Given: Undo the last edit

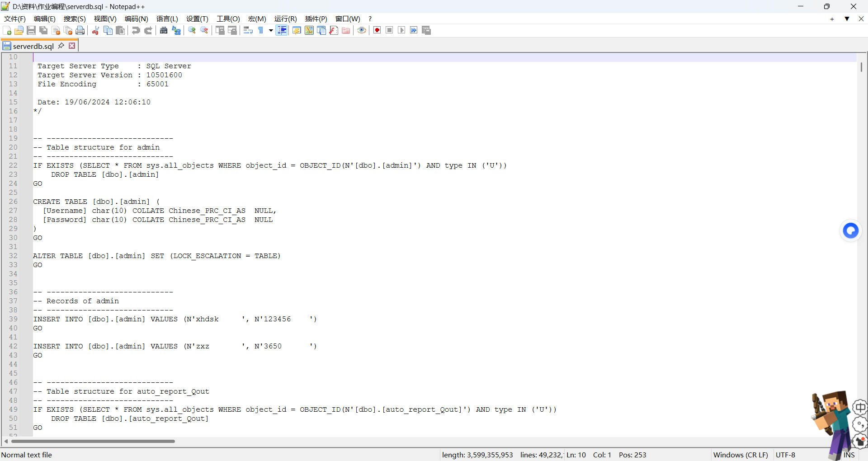Looking at the screenshot, I should (136, 30).
